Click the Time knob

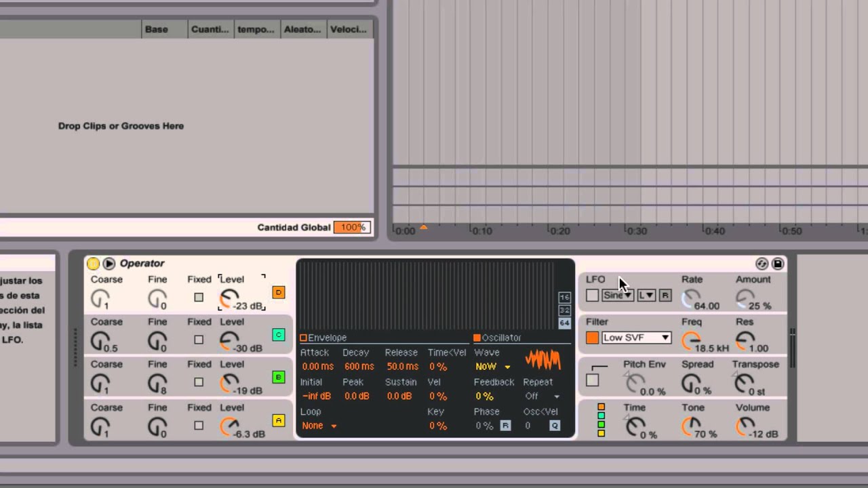tap(635, 426)
